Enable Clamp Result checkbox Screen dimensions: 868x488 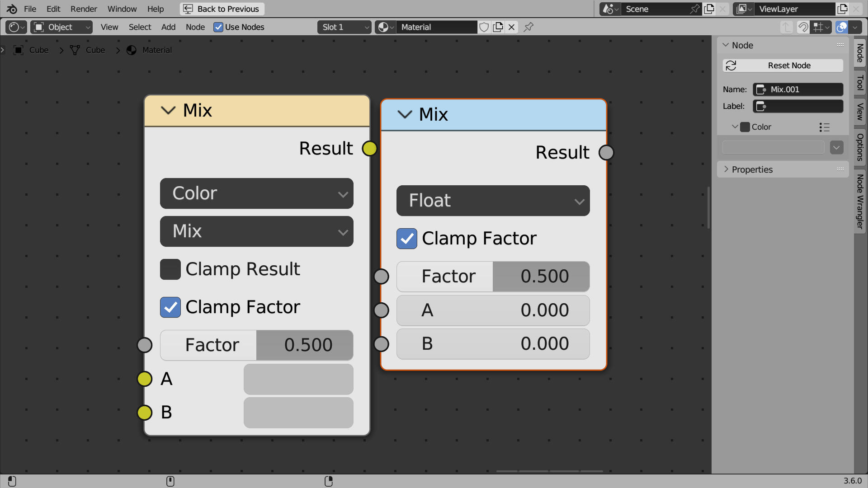170,269
